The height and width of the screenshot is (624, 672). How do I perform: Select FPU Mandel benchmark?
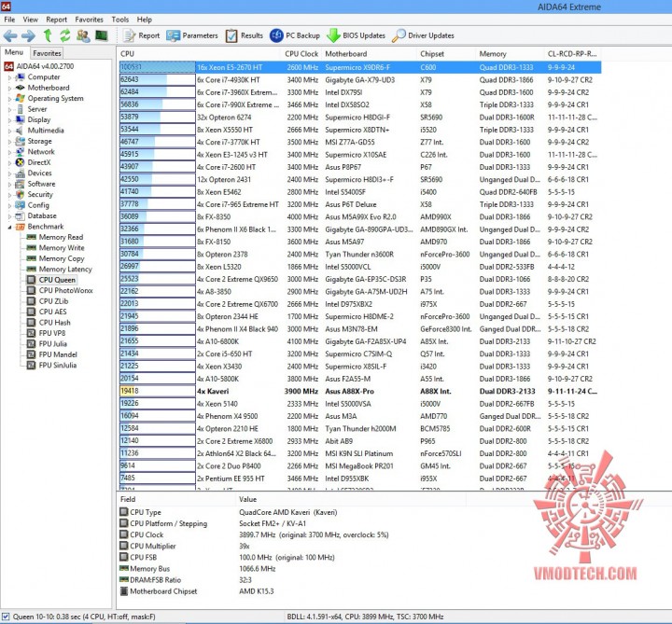(x=52, y=354)
